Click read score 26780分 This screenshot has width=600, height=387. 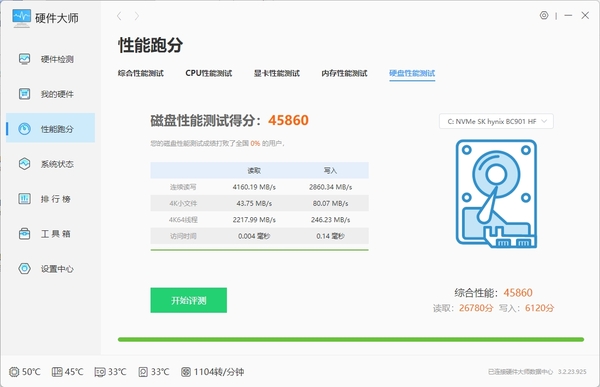coord(476,308)
